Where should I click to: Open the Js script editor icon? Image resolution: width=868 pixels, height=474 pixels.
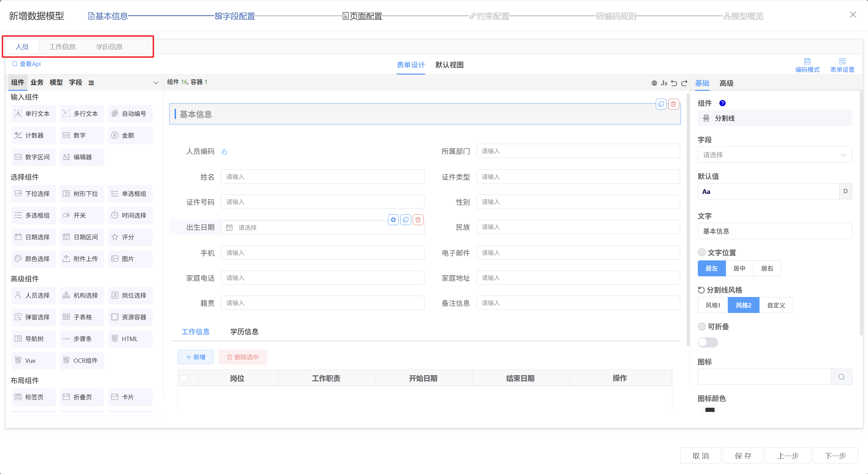point(664,83)
